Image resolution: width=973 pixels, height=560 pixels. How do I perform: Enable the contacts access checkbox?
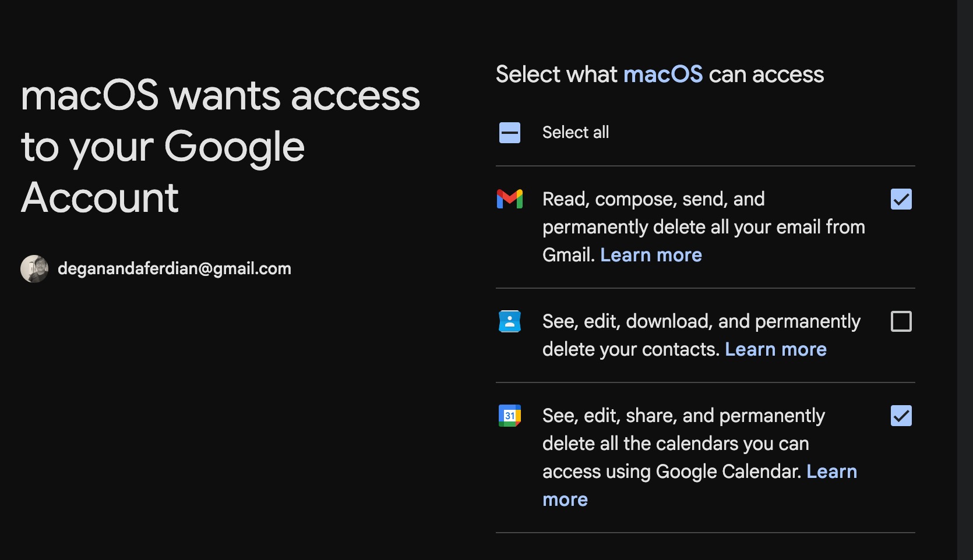pos(901,321)
